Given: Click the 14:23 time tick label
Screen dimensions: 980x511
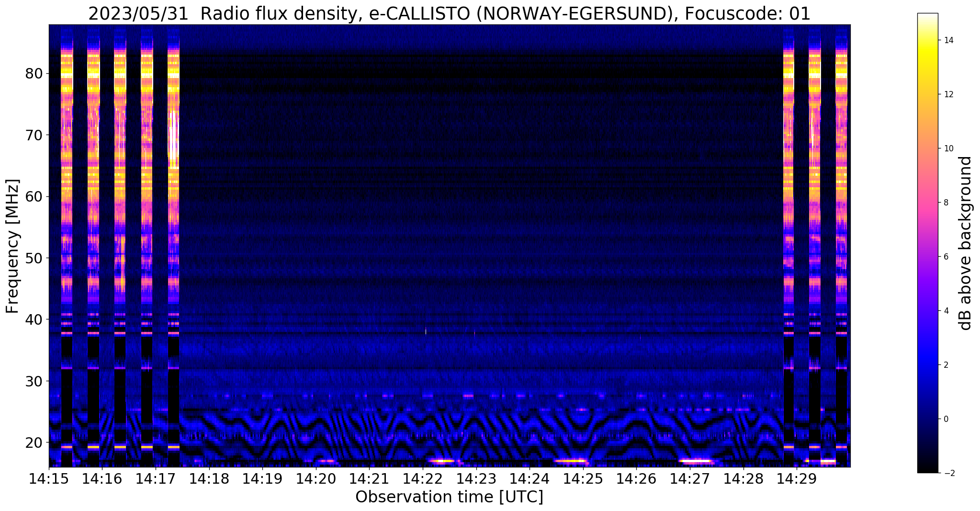Looking at the screenshot, I should [x=476, y=479].
